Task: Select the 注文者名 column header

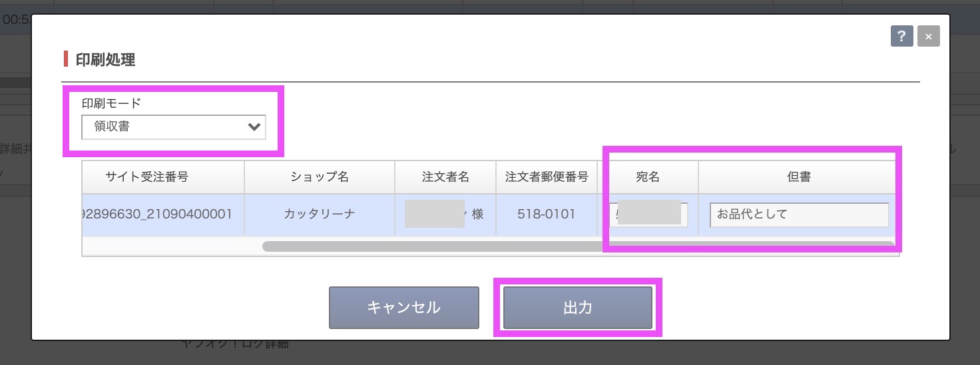Action: point(445,177)
